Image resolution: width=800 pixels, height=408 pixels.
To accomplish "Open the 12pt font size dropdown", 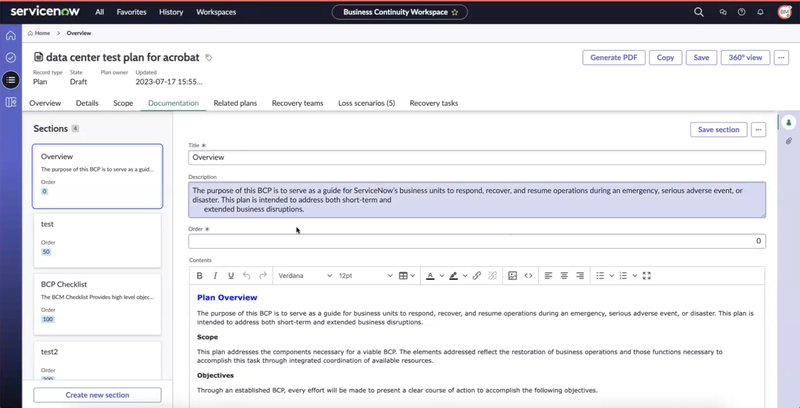I will click(x=365, y=275).
